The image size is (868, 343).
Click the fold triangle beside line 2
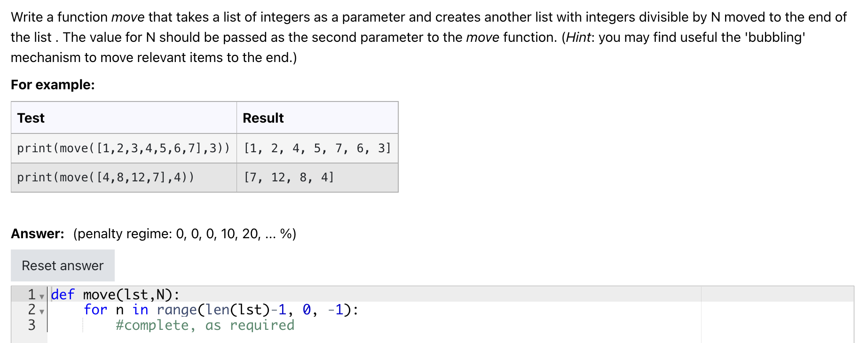[x=41, y=311]
